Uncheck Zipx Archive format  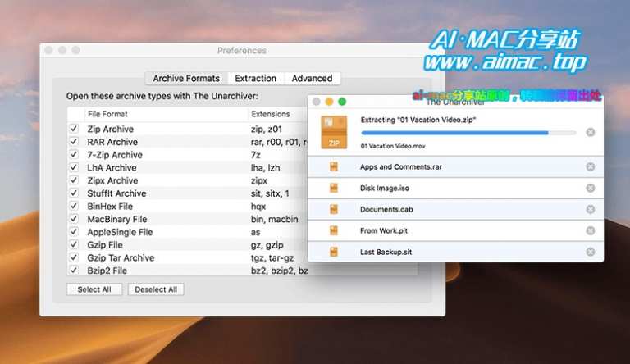click(x=74, y=180)
